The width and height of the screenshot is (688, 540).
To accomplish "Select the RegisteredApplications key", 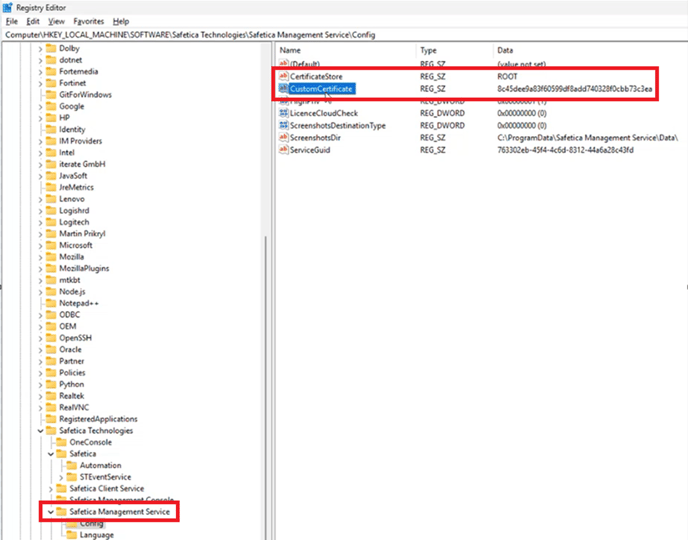I will 98,419.
